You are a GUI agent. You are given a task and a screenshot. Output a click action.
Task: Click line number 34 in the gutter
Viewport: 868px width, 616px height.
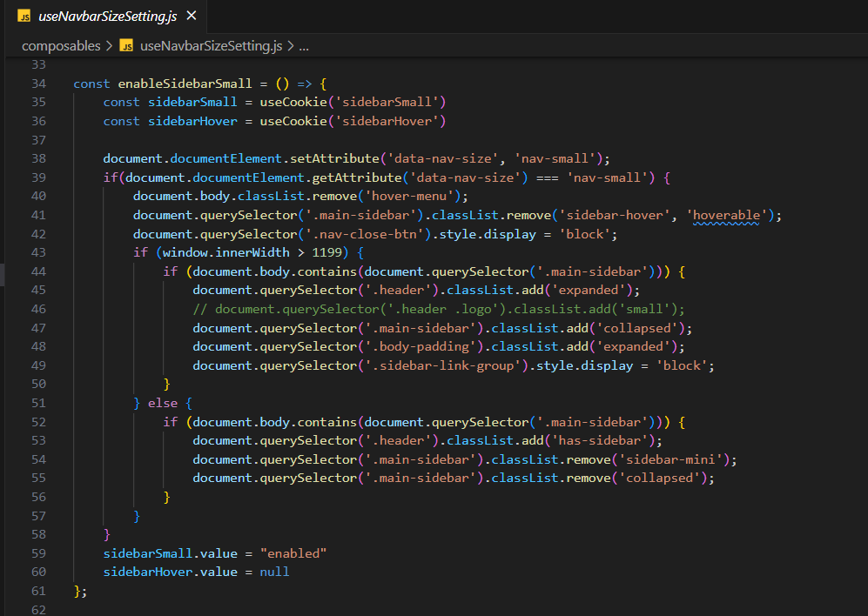tap(37, 84)
